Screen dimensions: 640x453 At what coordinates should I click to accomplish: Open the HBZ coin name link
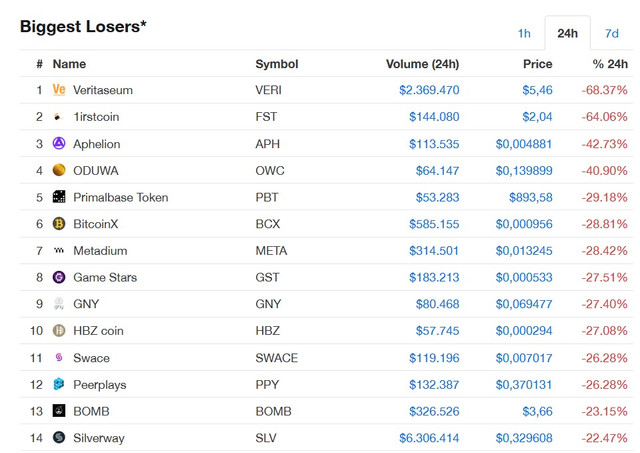pyautogui.click(x=98, y=331)
